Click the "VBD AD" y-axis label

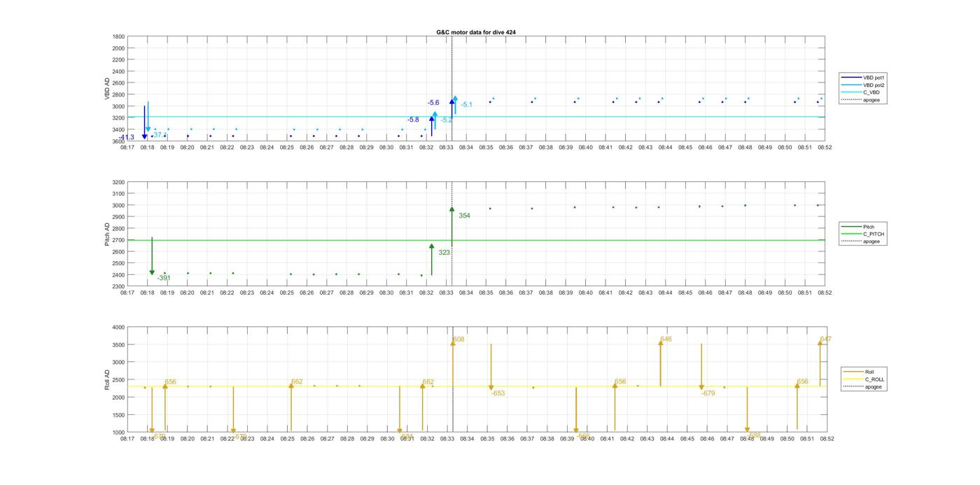click(108, 88)
